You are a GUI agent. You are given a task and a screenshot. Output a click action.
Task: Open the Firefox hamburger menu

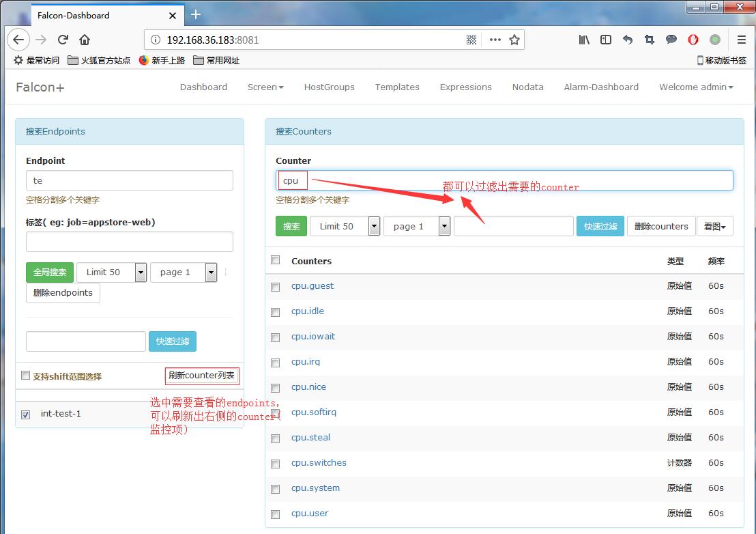(742, 40)
